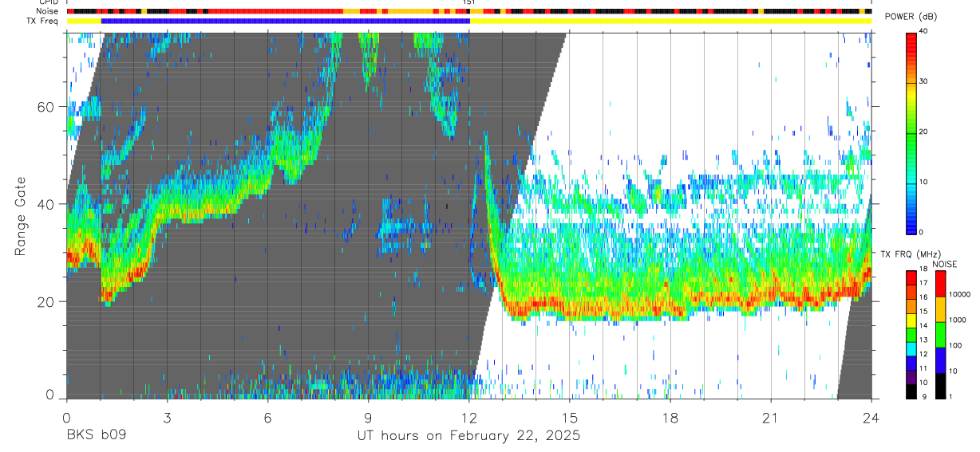
Task: Click the blue section of the TX Freq strip
Action: coord(286,22)
